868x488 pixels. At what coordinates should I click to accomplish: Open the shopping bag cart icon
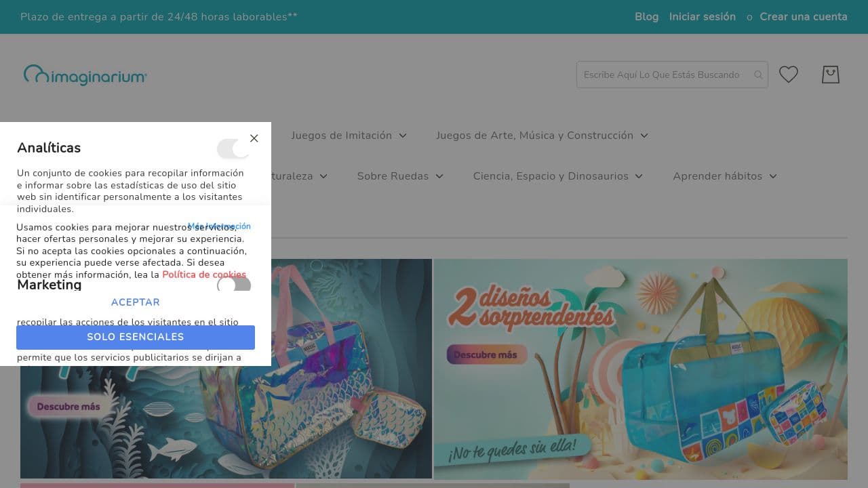pos(830,75)
